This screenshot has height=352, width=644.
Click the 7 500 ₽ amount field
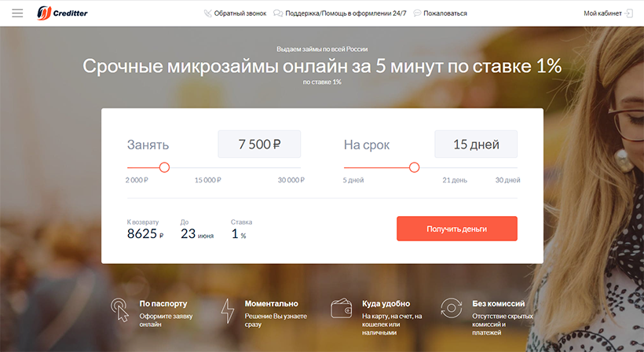tap(259, 144)
